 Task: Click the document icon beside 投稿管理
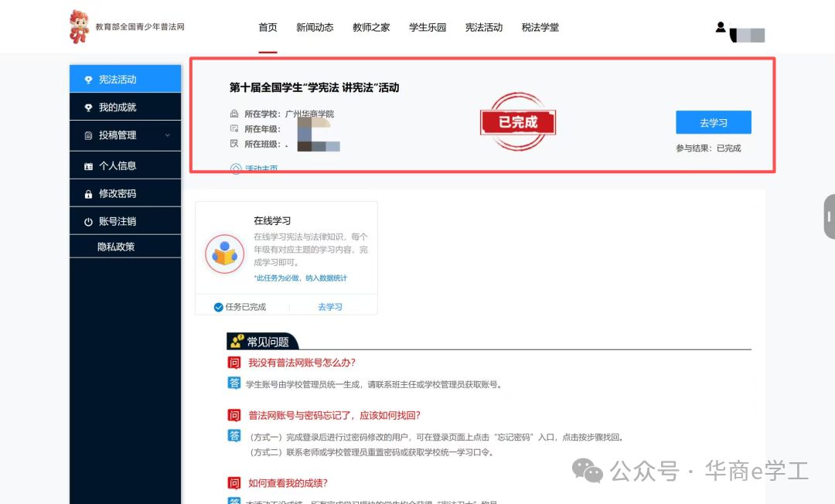click(88, 135)
